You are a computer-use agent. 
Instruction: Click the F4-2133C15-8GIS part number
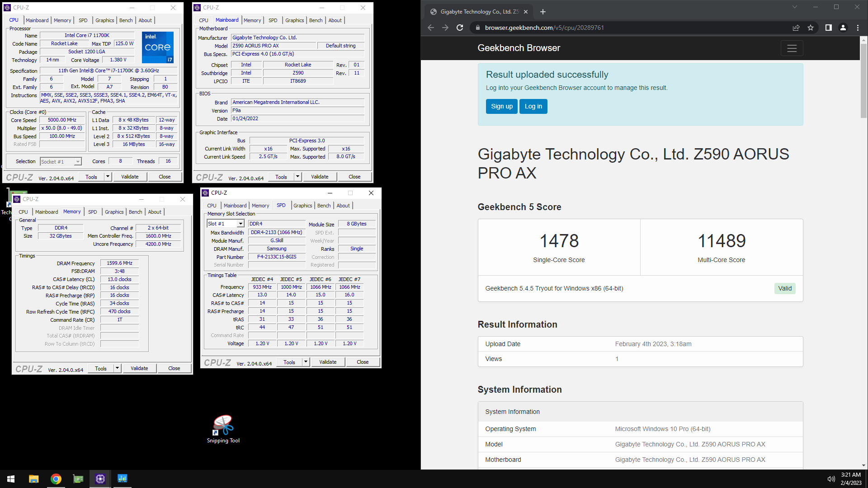(x=277, y=257)
